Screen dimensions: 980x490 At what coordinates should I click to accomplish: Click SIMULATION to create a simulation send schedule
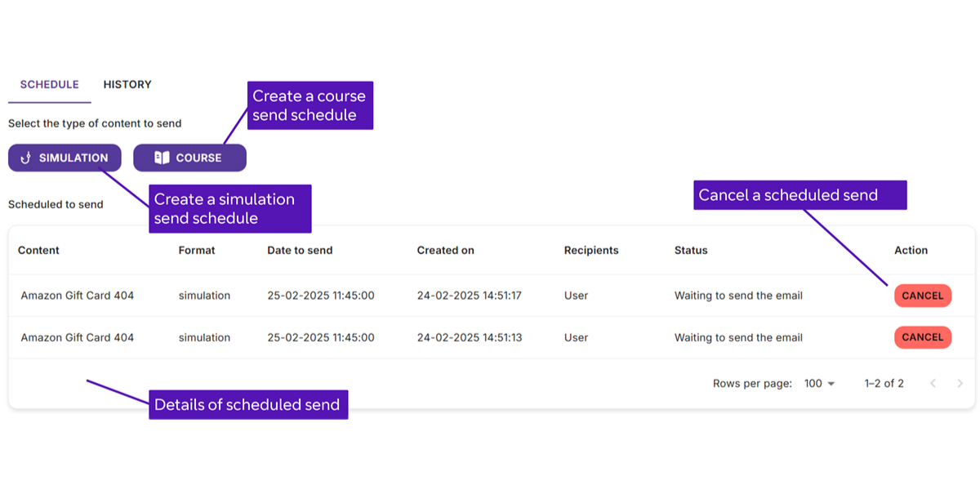(65, 158)
